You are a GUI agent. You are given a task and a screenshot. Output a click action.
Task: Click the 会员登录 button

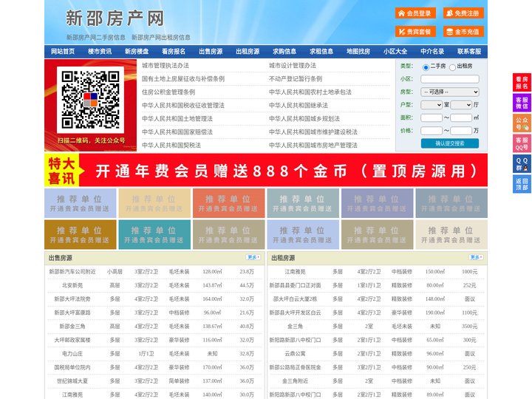tap(415, 13)
